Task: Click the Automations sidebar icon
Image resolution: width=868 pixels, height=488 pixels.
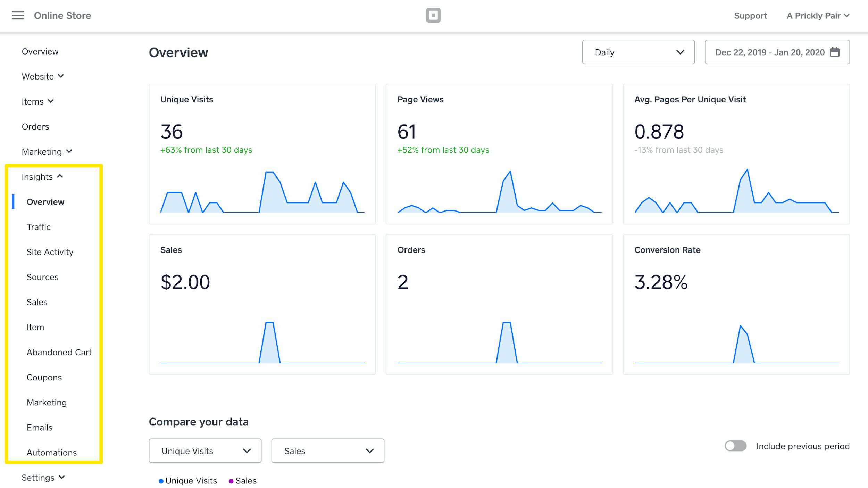Action: 51,452
